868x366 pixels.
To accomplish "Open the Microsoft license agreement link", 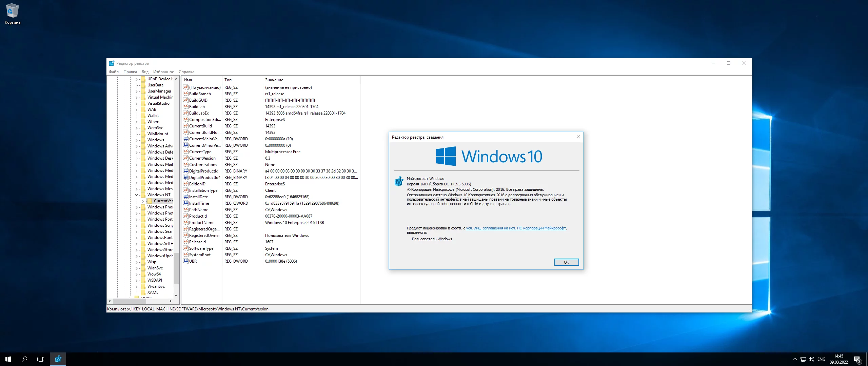I will click(x=516, y=228).
